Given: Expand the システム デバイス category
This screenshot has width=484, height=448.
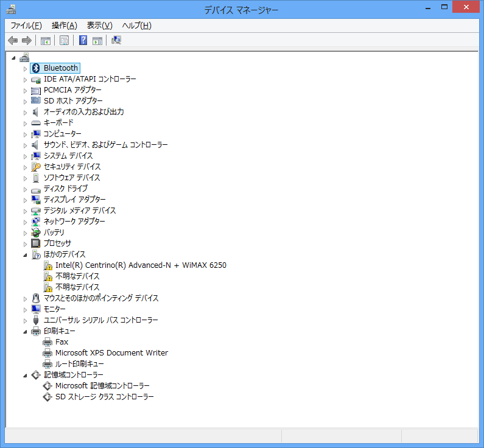Looking at the screenshot, I should pyautogui.click(x=26, y=156).
